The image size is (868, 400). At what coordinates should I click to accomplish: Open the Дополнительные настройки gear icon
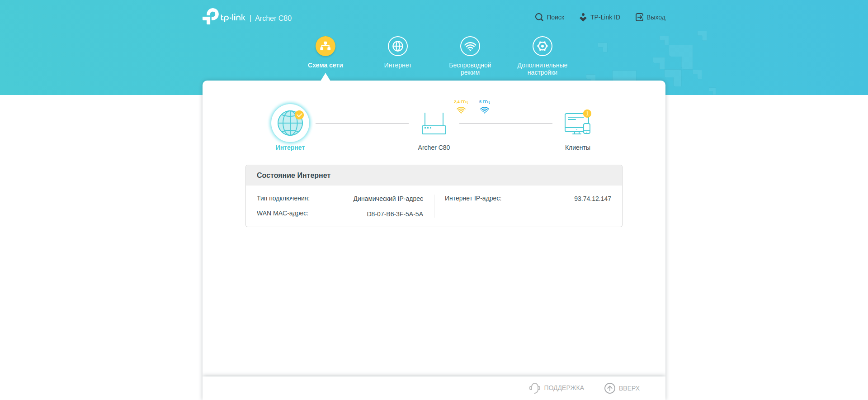(x=542, y=46)
